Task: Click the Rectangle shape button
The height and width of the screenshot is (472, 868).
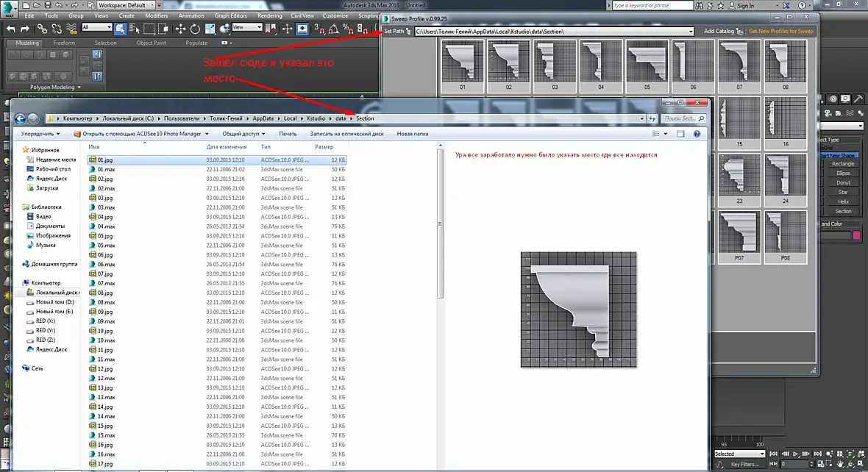Action: [x=843, y=163]
